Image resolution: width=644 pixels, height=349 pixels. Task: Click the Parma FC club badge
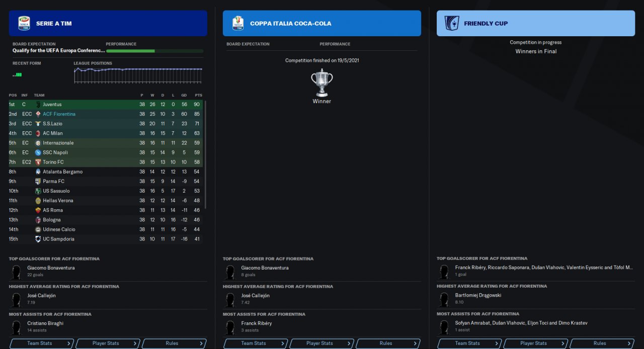click(38, 181)
